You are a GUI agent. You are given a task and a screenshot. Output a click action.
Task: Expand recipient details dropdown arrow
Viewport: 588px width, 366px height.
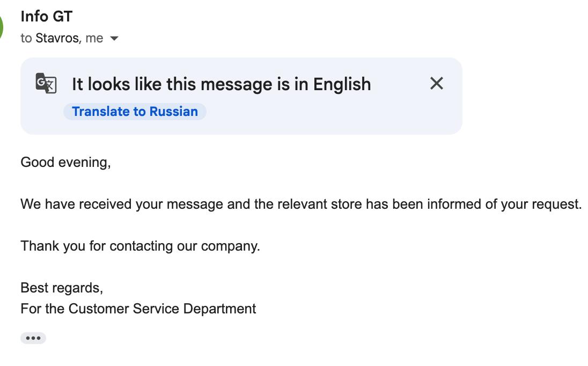point(114,38)
